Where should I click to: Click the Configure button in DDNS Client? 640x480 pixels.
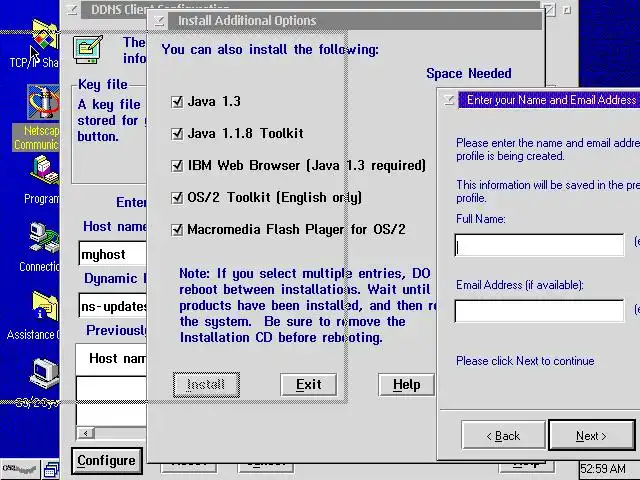[107, 460]
